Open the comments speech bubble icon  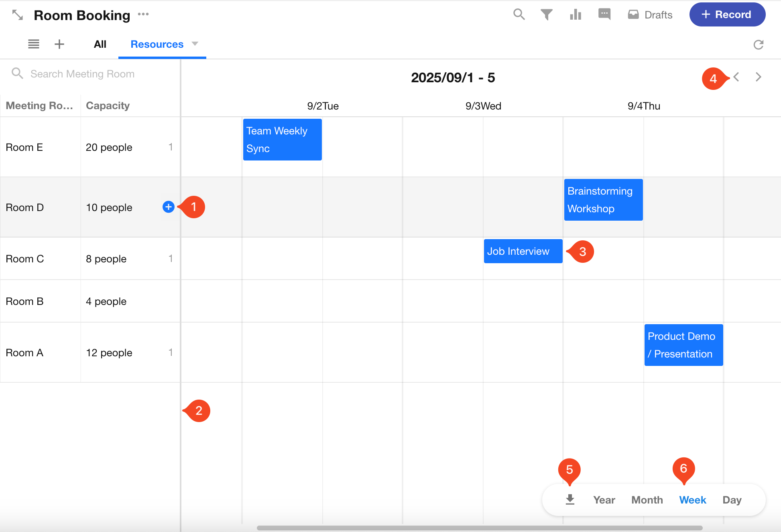604,14
